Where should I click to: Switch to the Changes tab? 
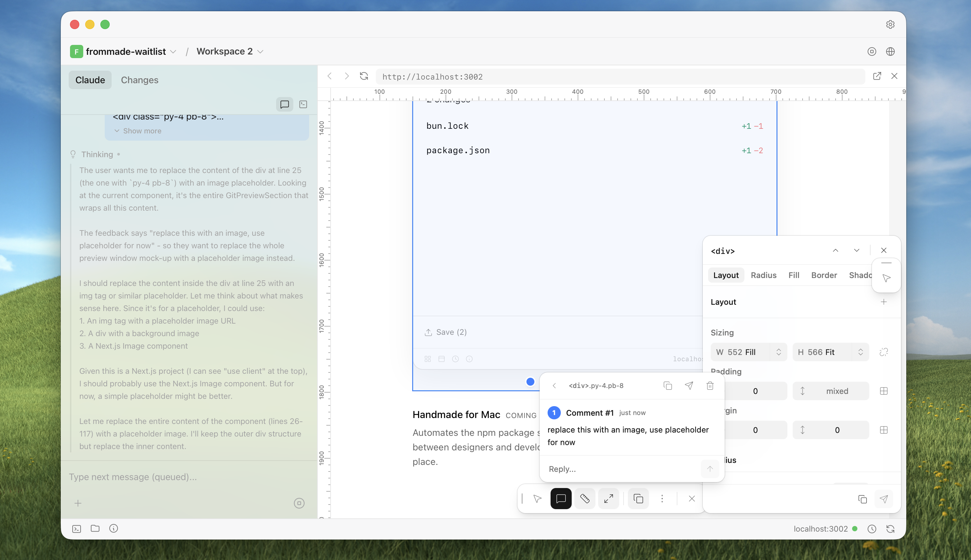pyautogui.click(x=139, y=80)
